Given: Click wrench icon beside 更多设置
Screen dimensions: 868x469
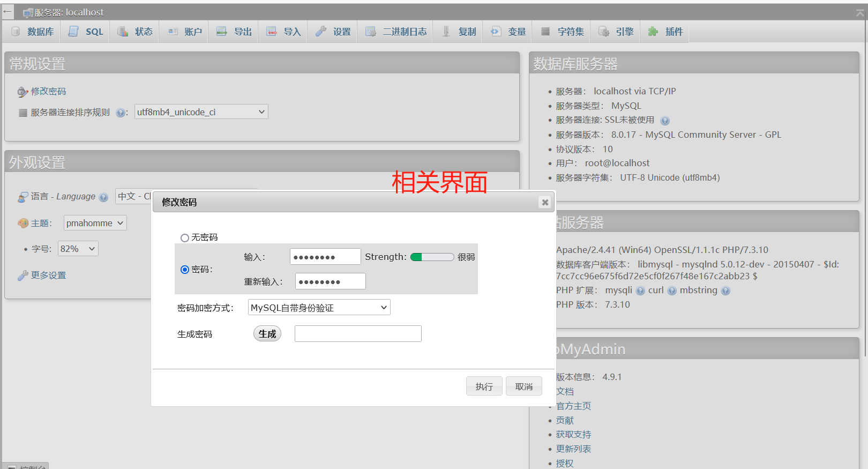Looking at the screenshot, I should [x=23, y=276].
